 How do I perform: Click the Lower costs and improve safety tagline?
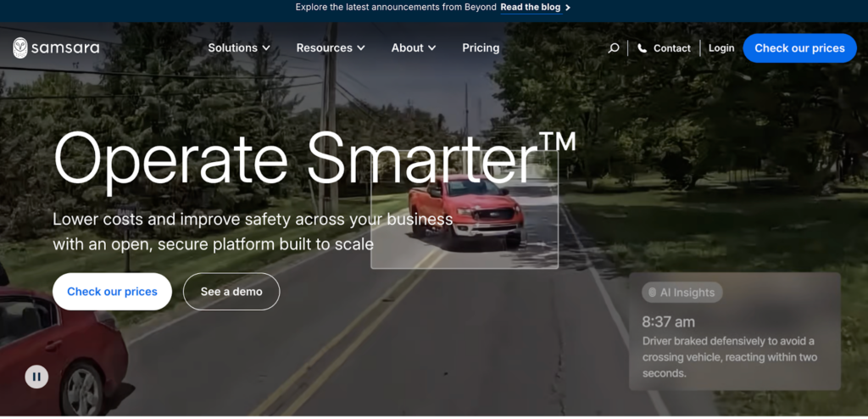pos(253,232)
